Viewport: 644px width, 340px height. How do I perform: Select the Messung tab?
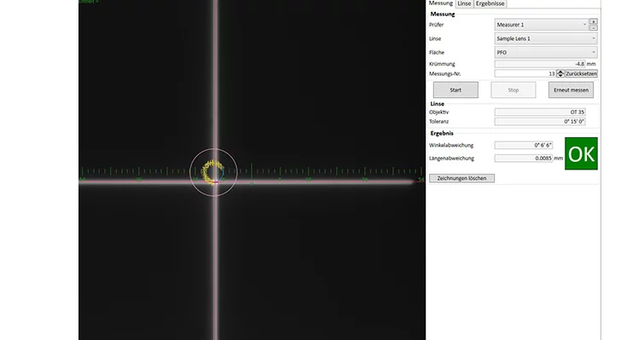(441, 3)
